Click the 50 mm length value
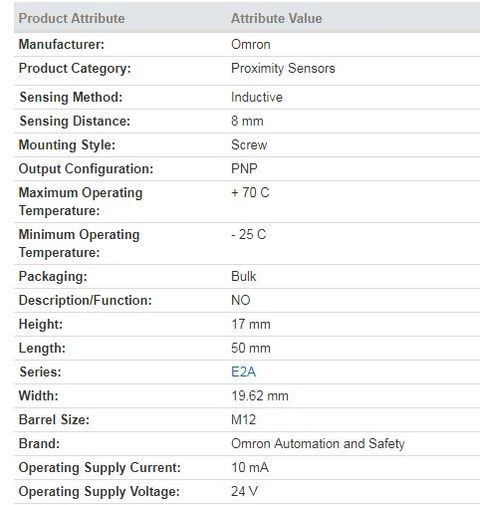The image size is (480, 505). click(x=251, y=348)
